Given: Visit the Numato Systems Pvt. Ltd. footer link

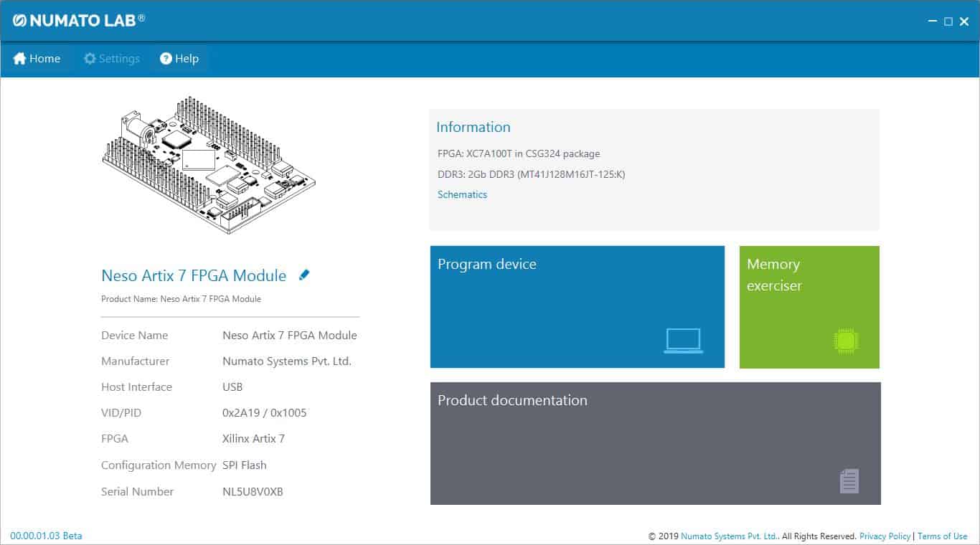Looking at the screenshot, I should (729, 536).
